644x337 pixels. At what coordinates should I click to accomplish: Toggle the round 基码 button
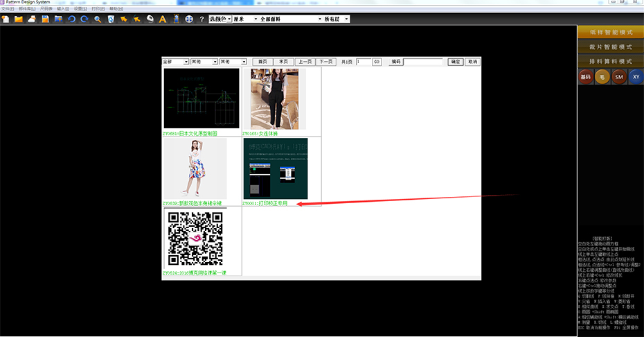585,78
